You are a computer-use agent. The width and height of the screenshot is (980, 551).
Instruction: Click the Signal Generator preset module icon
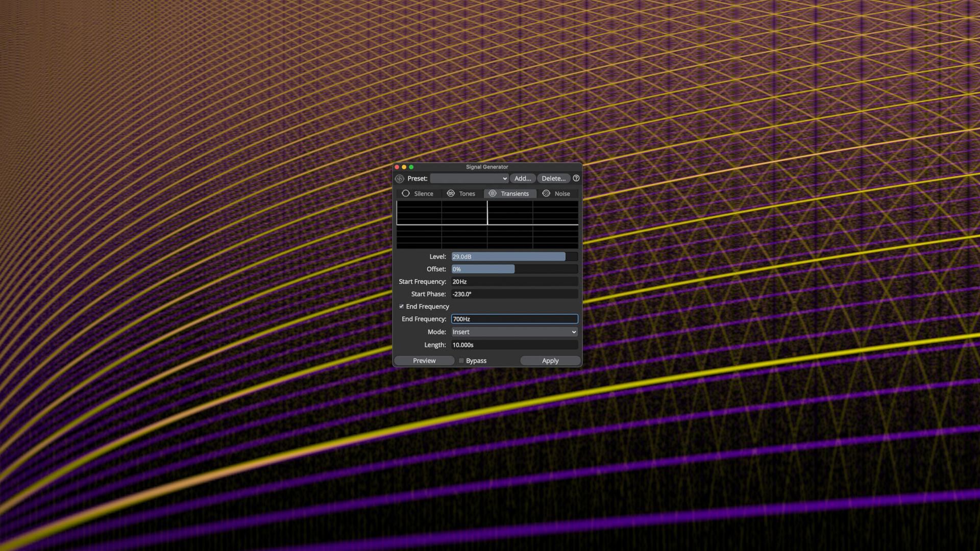point(400,179)
